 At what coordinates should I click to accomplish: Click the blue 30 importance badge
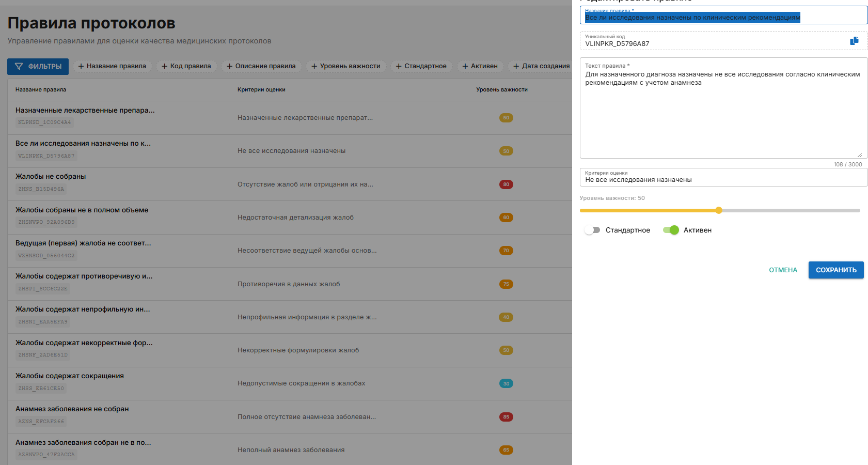click(x=506, y=383)
